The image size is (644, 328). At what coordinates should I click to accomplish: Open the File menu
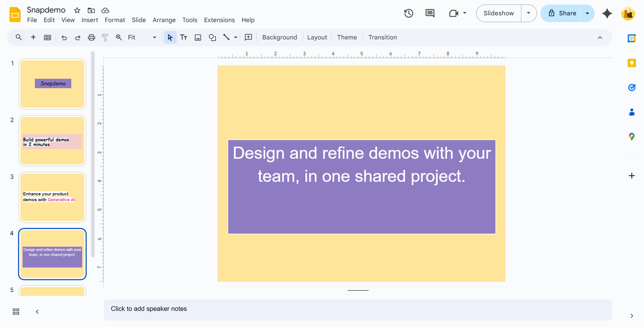coord(32,20)
